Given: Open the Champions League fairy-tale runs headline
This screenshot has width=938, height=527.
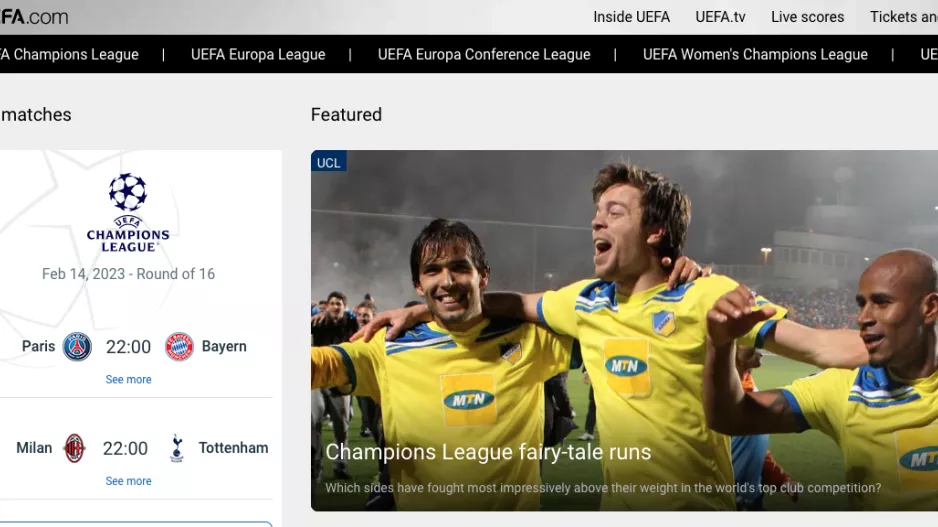Looking at the screenshot, I should [x=488, y=452].
